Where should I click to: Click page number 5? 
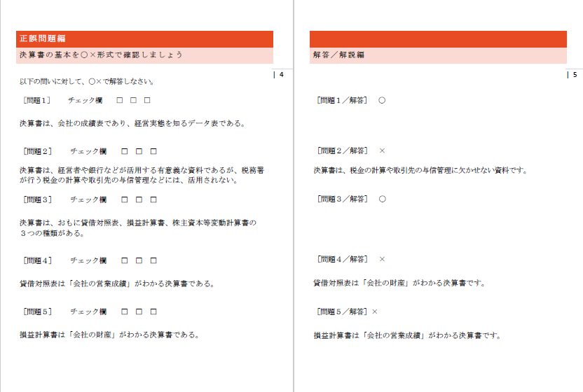(575, 75)
